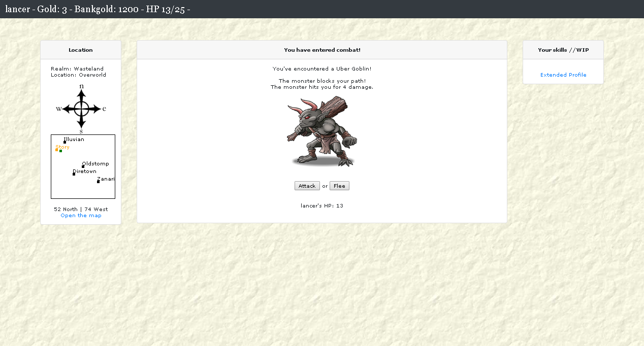Click the Uber Goblin monster image
Viewport: 644px width, 346px height.
point(321,132)
